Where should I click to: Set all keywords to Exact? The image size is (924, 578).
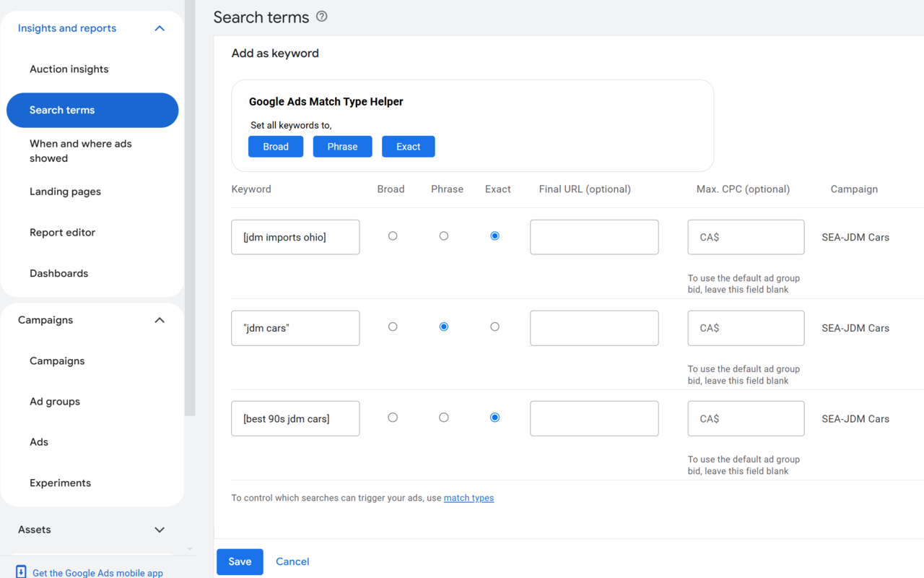click(408, 146)
